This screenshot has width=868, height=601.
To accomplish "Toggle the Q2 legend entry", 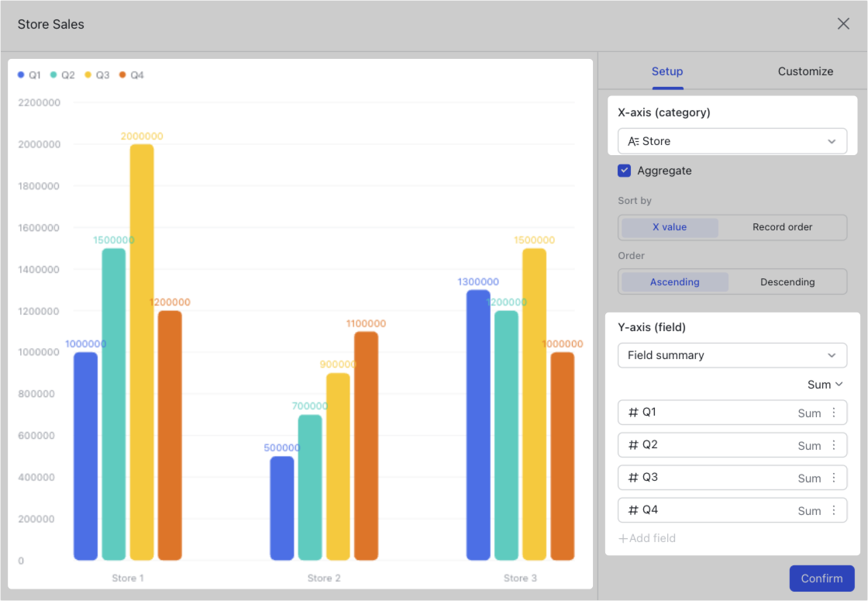I will pyautogui.click(x=63, y=74).
